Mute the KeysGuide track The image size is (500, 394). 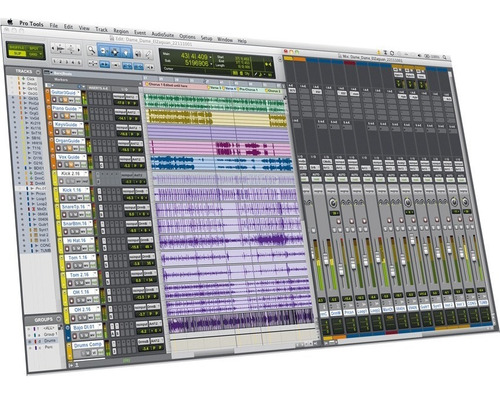[68, 132]
